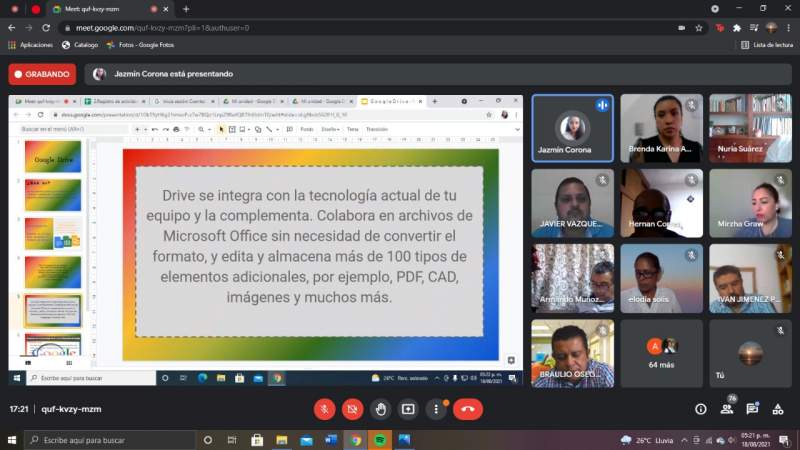Click Fondo in the shared Slides toolbar
The image size is (800, 450).
[307, 129]
